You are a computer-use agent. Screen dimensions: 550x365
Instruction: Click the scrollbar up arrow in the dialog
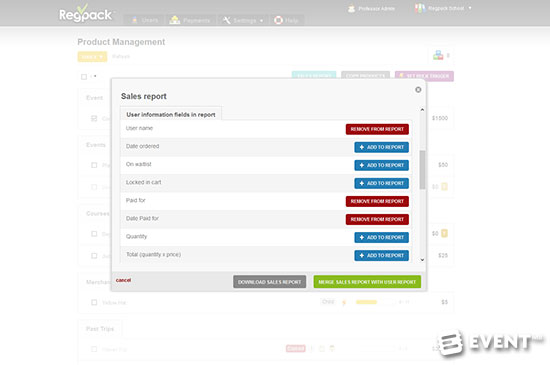422,110
